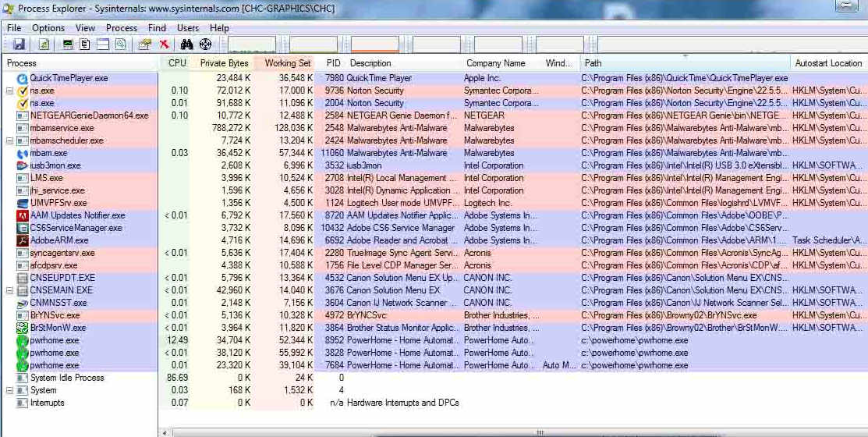868x437 pixels.
Task: Click the CNSEUPDT.EXE Canon icon
Action: (x=22, y=278)
